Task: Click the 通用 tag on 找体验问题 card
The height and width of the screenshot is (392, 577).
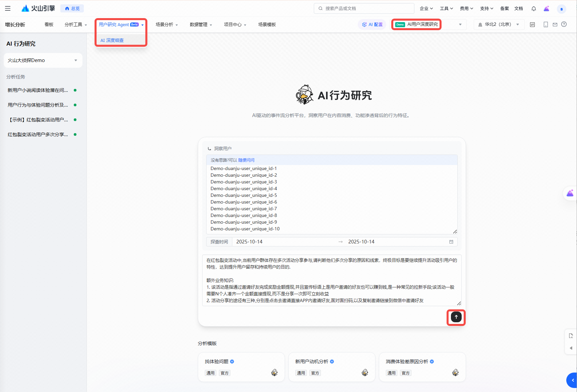Action: click(x=211, y=373)
